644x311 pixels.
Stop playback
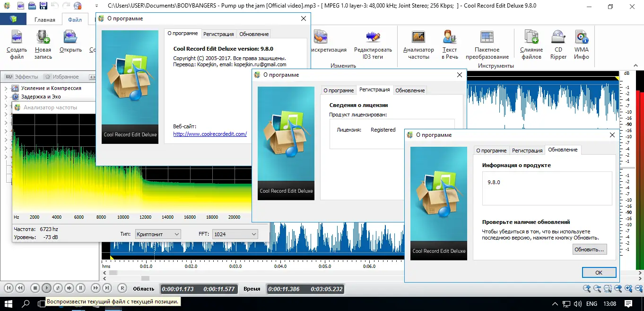35,288
